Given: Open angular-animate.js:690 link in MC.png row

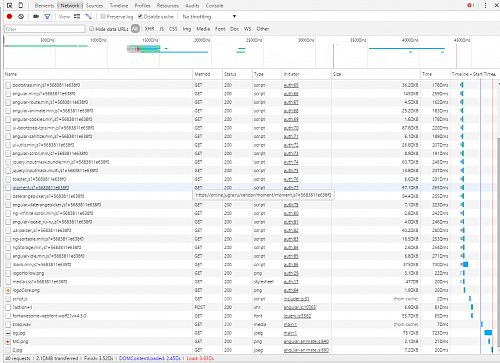Looking at the screenshot, I should click(306, 342).
